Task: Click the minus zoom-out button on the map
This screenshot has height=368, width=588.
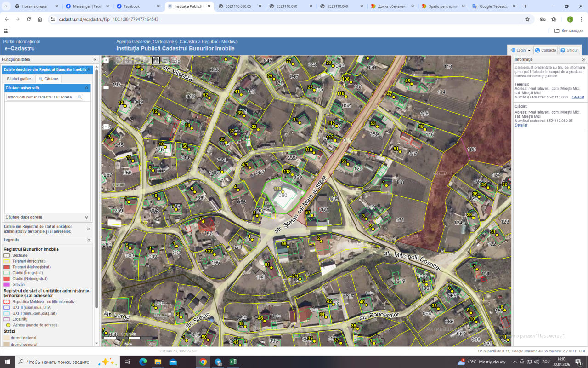Action: (x=106, y=126)
